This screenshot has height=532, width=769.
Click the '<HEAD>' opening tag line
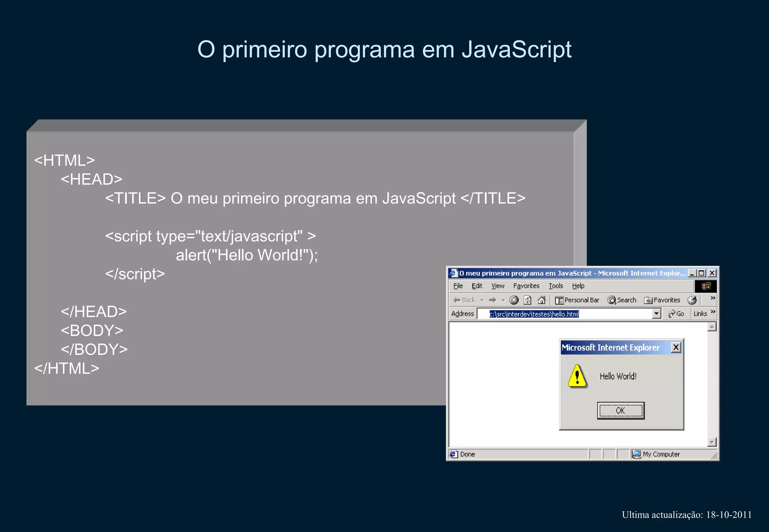92,179
